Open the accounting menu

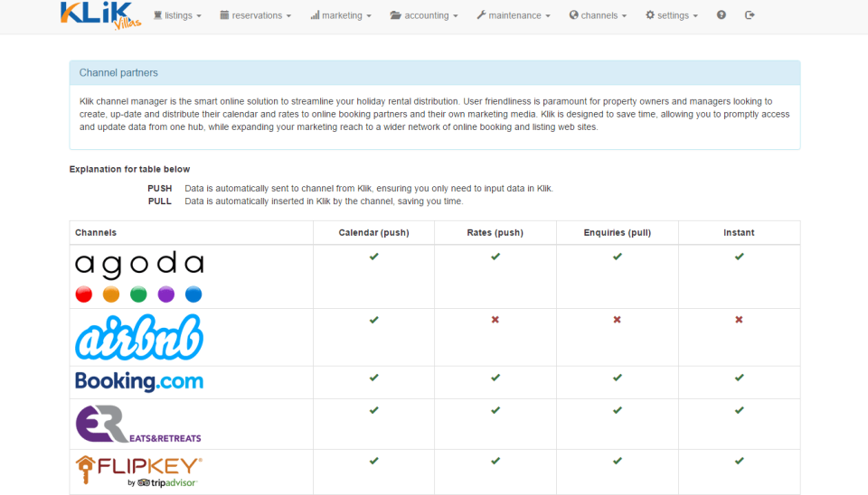click(x=424, y=15)
